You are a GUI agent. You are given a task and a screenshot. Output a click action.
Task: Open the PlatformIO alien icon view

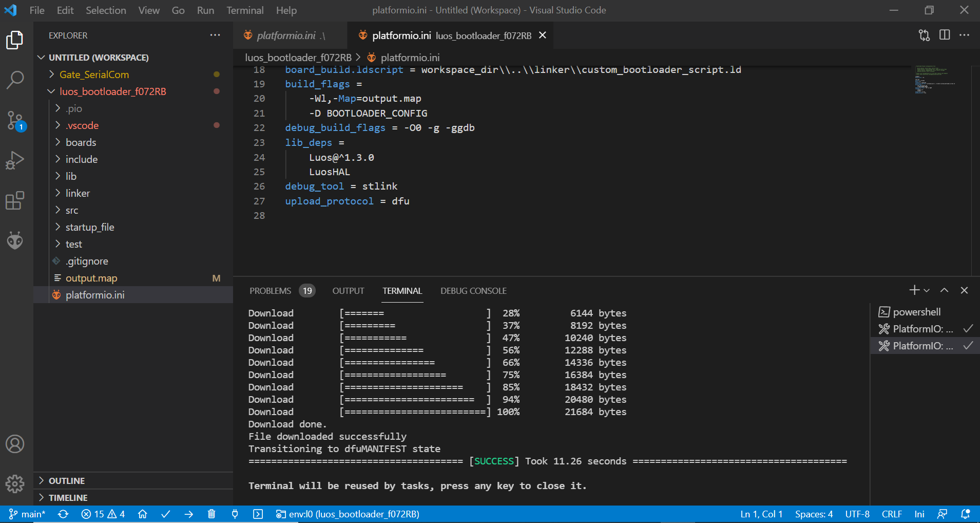click(x=15, y=240)
